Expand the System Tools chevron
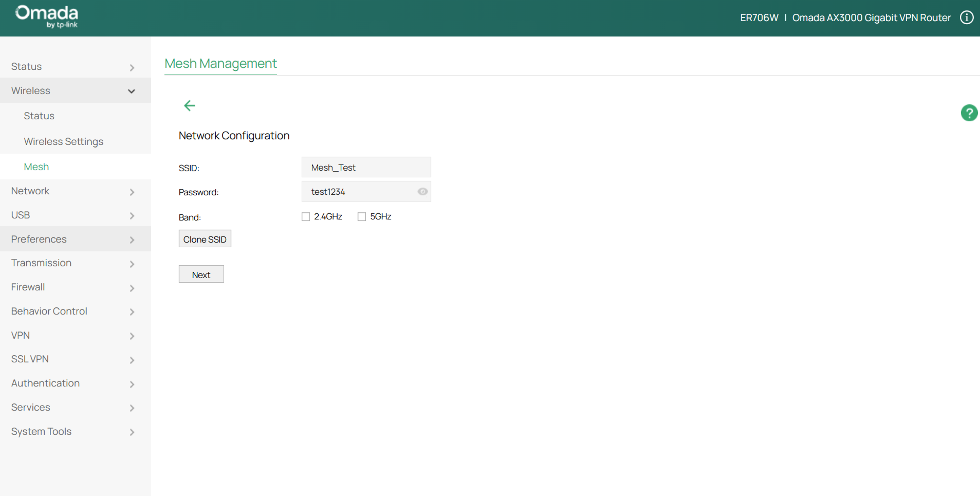 tap(132, 432)
